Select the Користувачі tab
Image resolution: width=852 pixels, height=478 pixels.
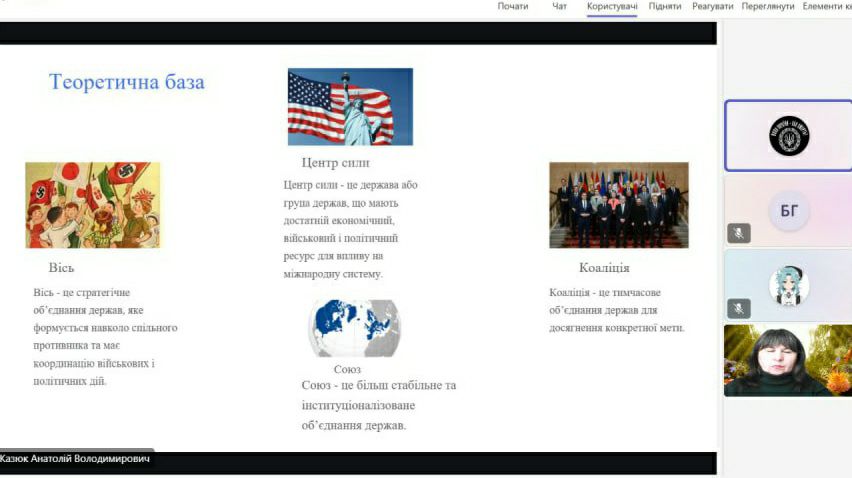click(612, 6)
